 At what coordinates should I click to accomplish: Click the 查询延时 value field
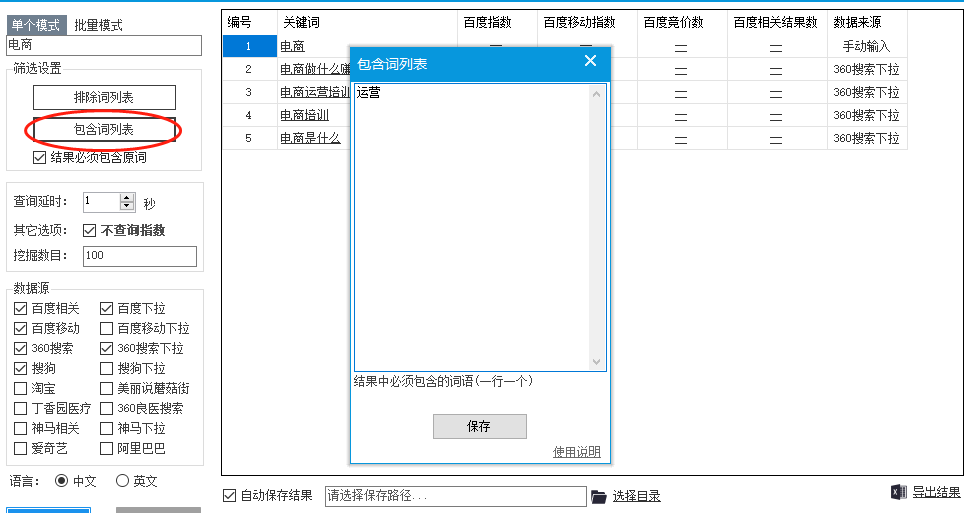(101, 202)
